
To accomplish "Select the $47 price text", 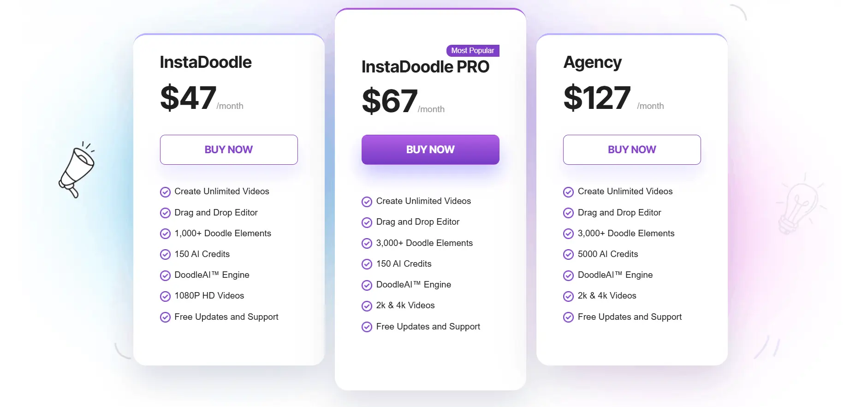I will 188,97.
